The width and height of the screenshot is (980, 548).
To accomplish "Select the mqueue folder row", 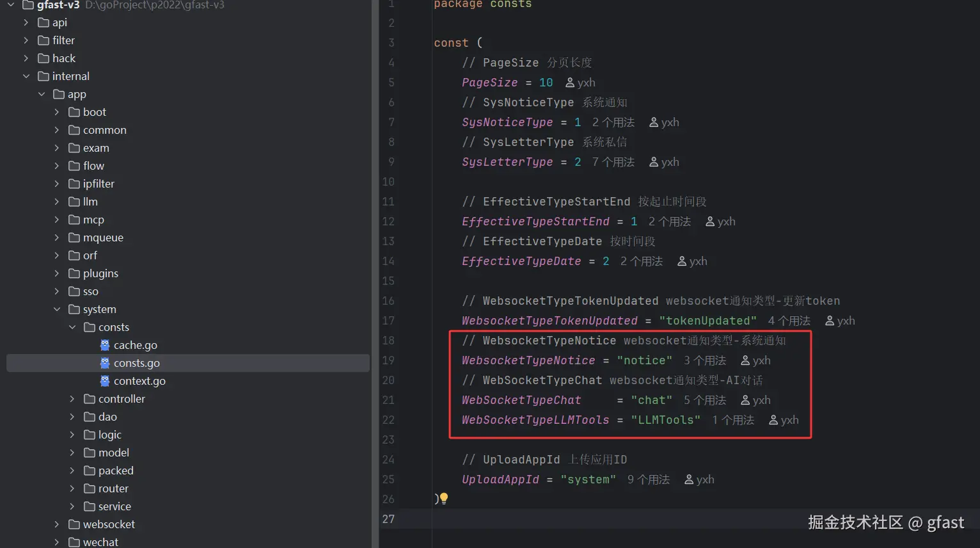I will [188, 238].
